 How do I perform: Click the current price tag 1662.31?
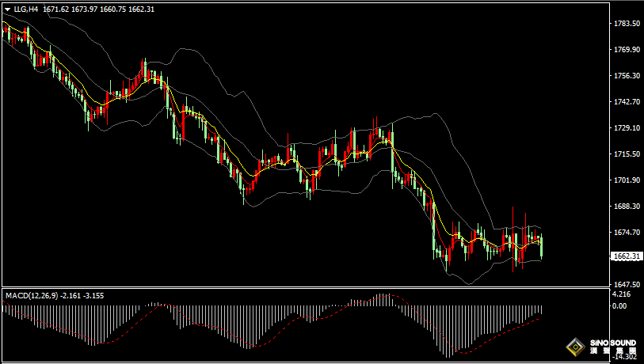(627, 256)
